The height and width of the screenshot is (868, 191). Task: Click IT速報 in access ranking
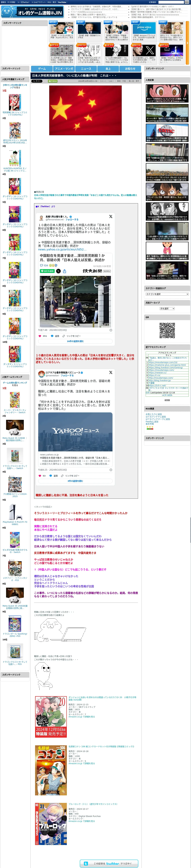pyautogui.click(x=152, y=383)
